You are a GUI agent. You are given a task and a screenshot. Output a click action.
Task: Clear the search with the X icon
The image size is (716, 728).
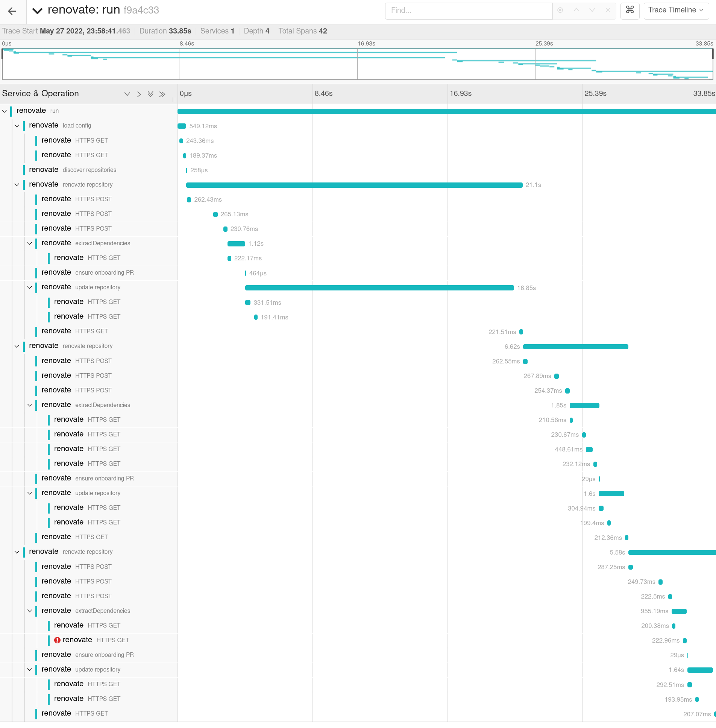point(608,10)
